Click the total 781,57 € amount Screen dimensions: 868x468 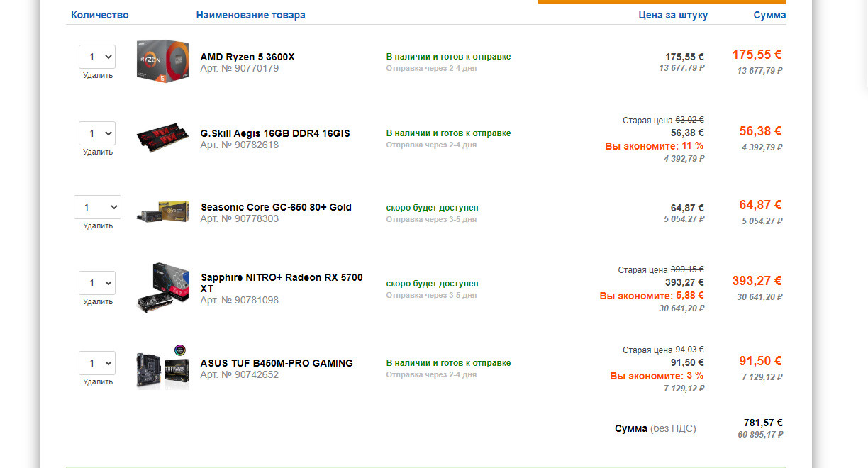click(x=763, y=423)
